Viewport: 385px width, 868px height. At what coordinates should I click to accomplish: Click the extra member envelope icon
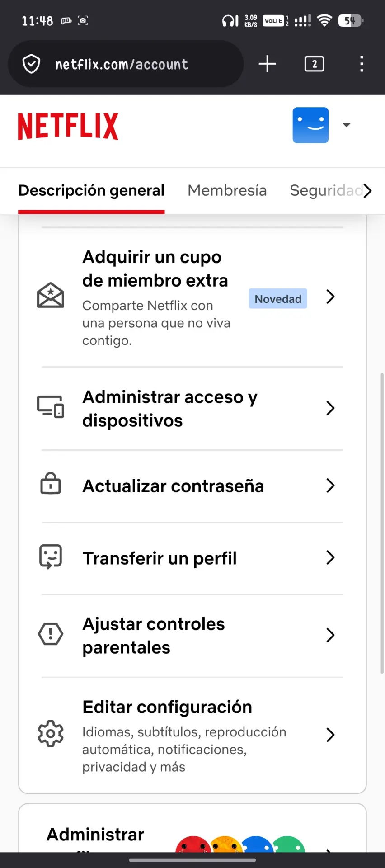click(50, 295)
